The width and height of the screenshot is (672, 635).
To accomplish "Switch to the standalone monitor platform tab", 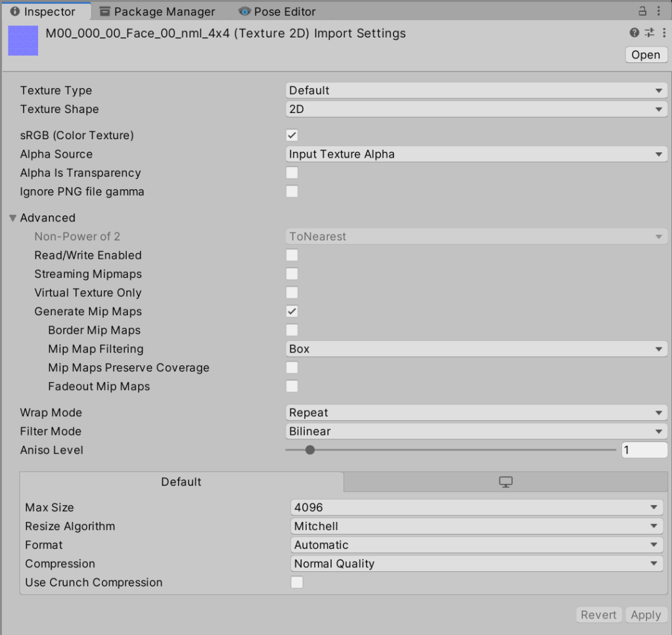I will pyautogui.click(x=506, y=481).
